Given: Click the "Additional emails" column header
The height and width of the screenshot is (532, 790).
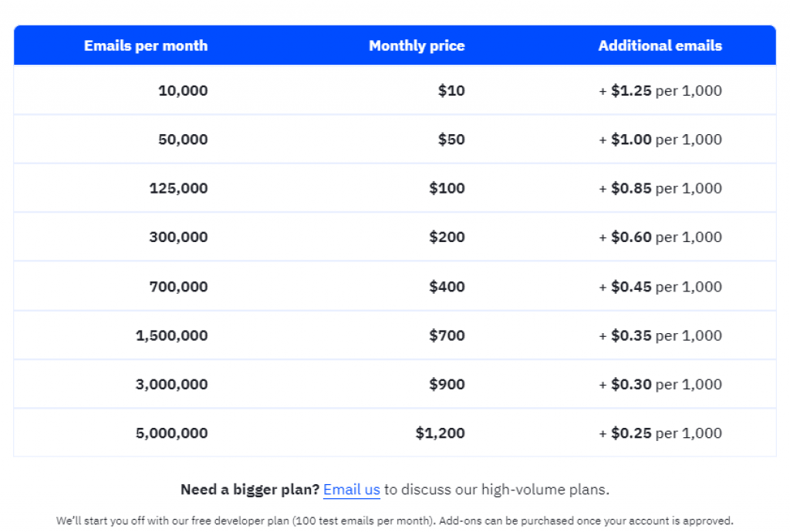Looking at the screenshot, I should [x=660, y=45].
